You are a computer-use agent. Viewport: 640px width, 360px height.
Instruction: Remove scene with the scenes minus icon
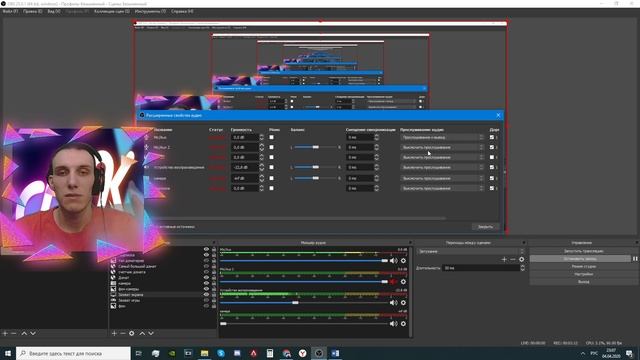13,333
